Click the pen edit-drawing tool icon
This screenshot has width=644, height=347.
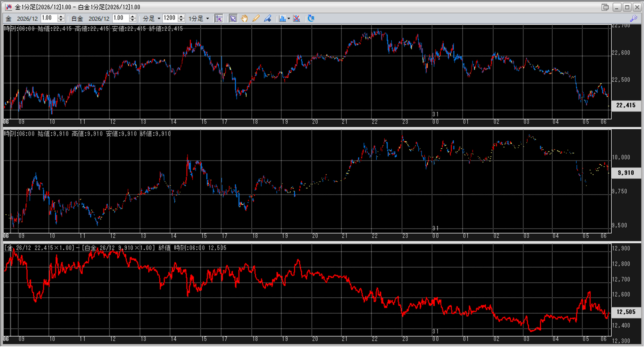tap(267, 19)
